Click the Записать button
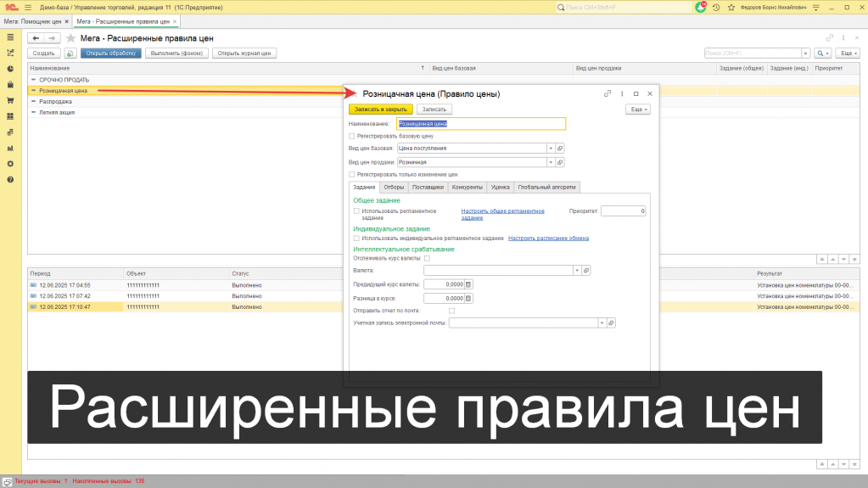The height and width of the screenshot is (488, 868). coord(434,109)
